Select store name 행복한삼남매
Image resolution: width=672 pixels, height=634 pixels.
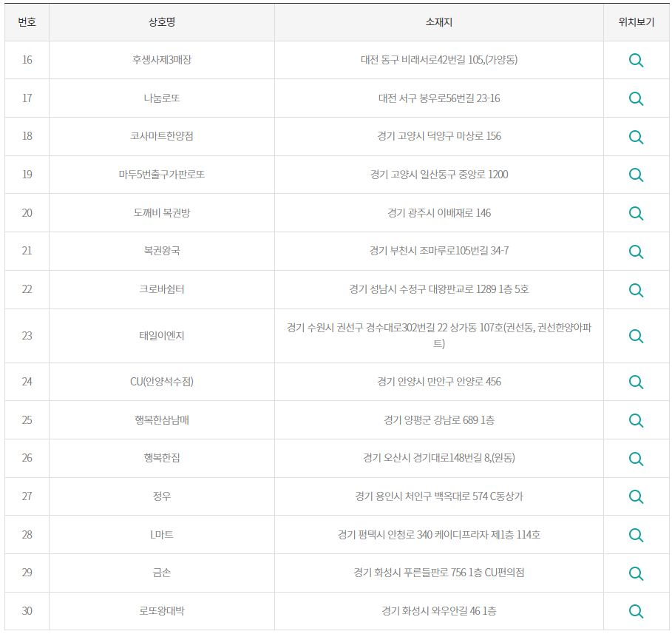pyautogui.click(x=162, y=420)
